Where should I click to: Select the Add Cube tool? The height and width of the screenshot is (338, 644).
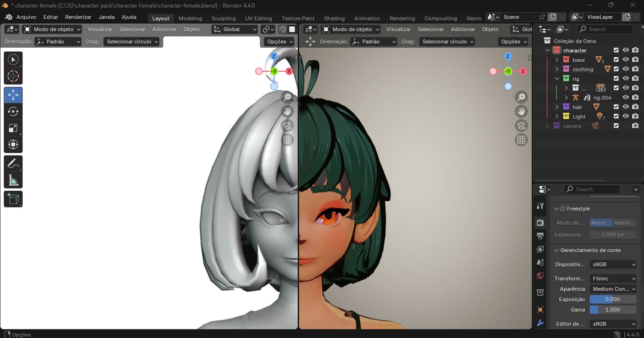[x=13, y=199]
